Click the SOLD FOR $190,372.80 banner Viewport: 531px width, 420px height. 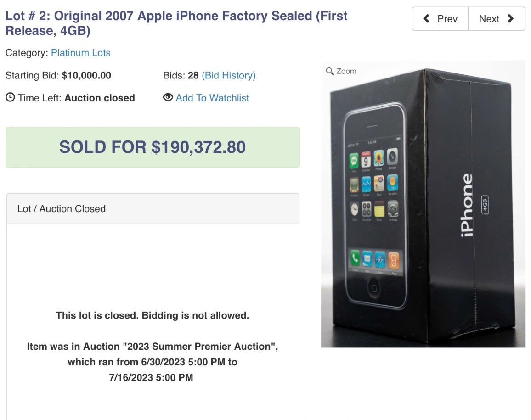(153, 147)
